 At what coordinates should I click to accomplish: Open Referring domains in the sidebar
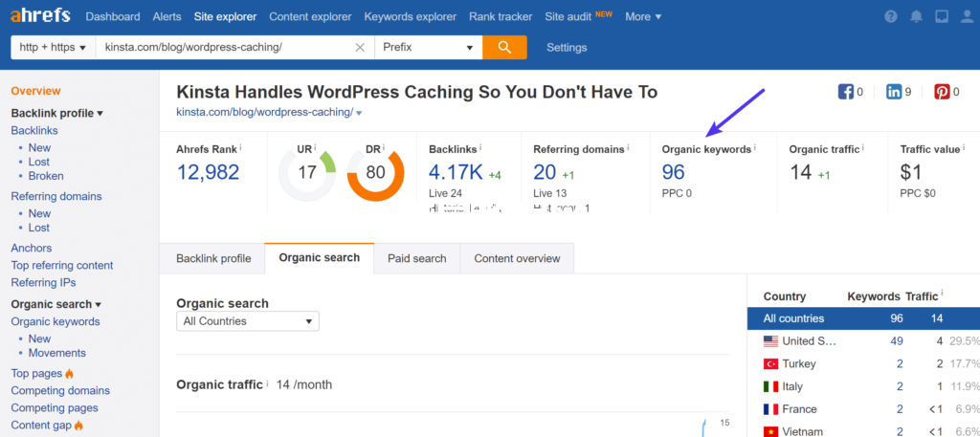coord(56,196)
